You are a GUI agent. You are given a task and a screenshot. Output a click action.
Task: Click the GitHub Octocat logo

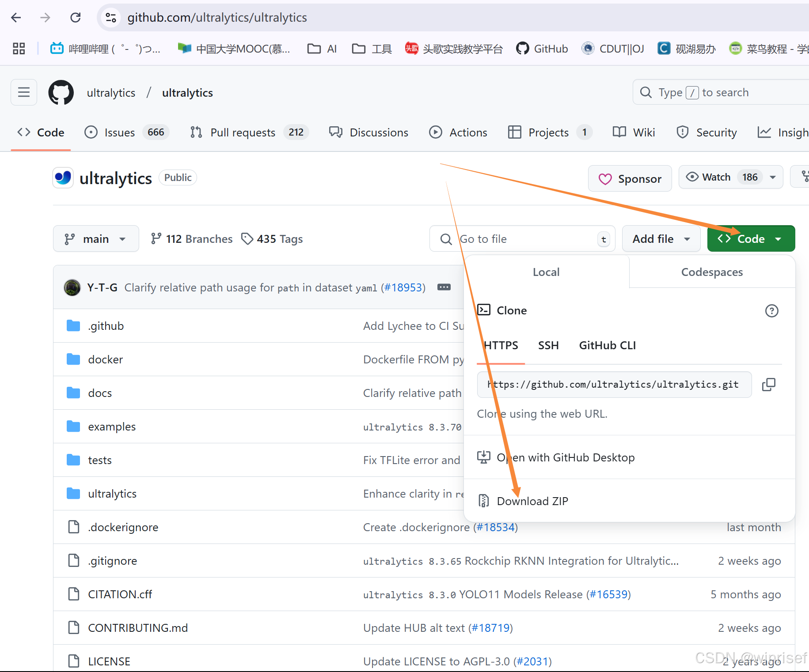click(x=61, y=92)
